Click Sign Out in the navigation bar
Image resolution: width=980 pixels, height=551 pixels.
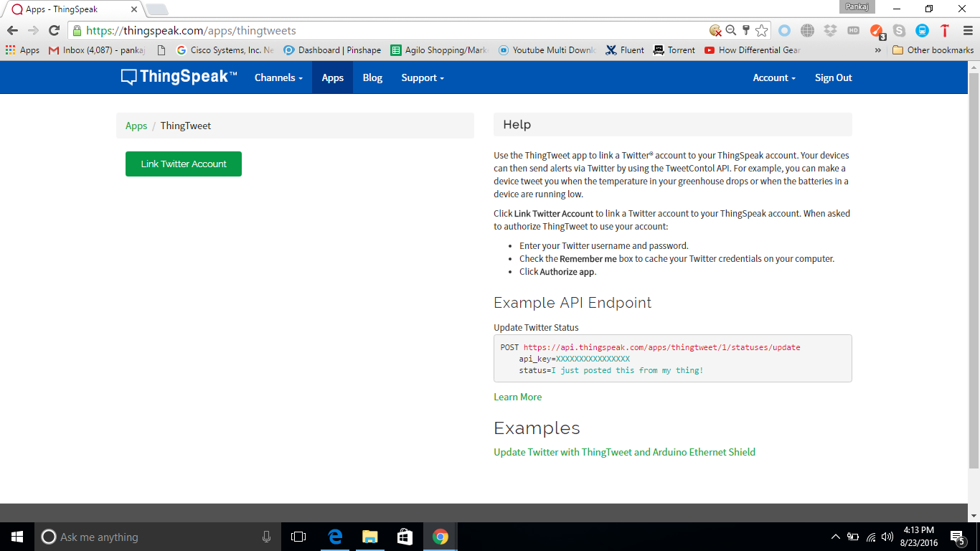[x=833, y=77]
